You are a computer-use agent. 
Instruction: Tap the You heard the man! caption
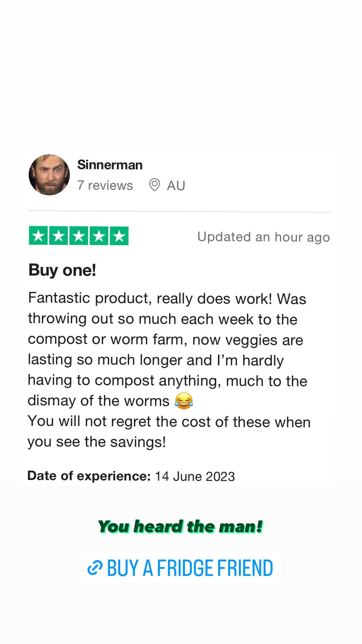click(181, 527)
